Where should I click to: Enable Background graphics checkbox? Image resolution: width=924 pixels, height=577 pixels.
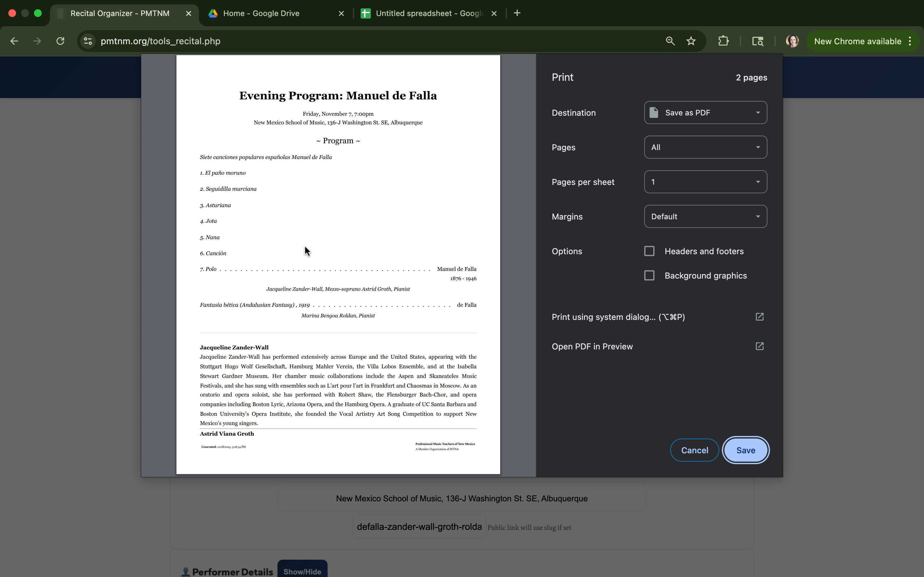click(649, 276)
